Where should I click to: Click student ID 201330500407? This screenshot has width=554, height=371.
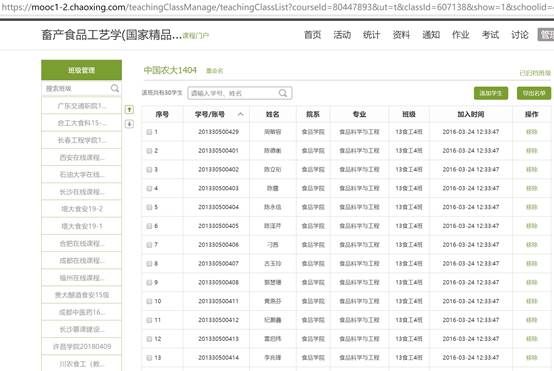[x=218, y=264]
